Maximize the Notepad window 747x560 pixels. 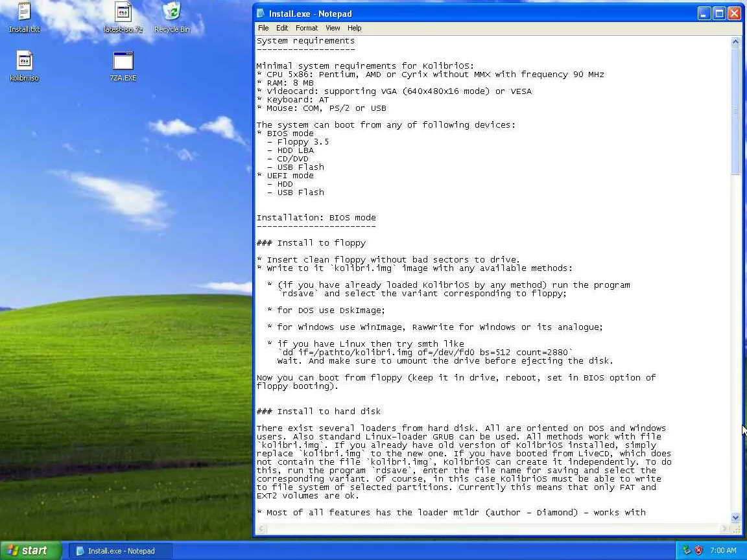coord(719,14)
